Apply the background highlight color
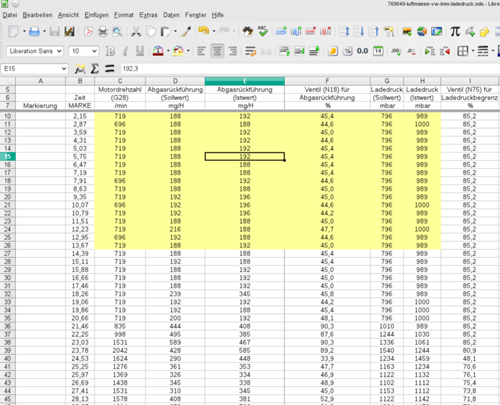500x405 pixels. (x=178, y=51)
